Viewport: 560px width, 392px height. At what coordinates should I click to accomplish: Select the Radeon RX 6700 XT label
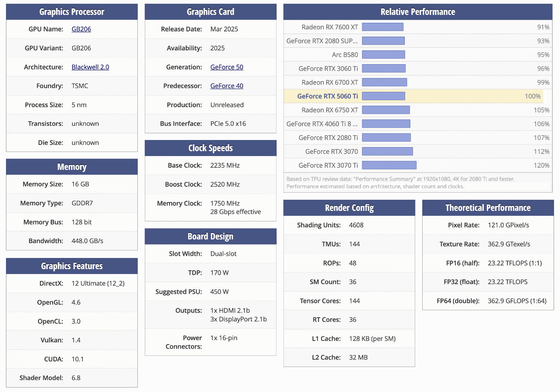tap(330, 83)
